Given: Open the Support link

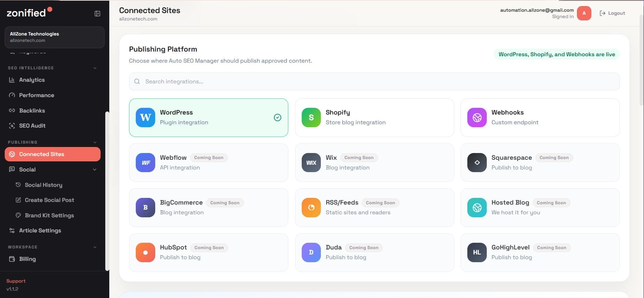Looking at the screenshot, I should 16,281.
